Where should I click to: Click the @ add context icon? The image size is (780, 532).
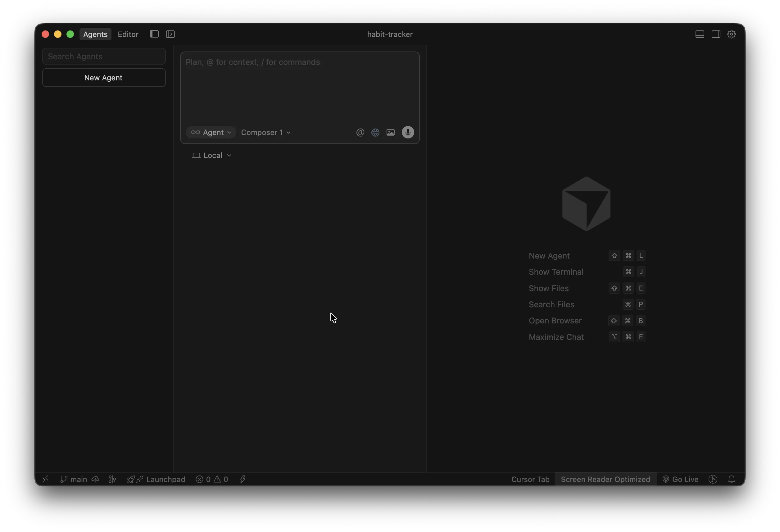pyautogui.click(x=360, y=133)
